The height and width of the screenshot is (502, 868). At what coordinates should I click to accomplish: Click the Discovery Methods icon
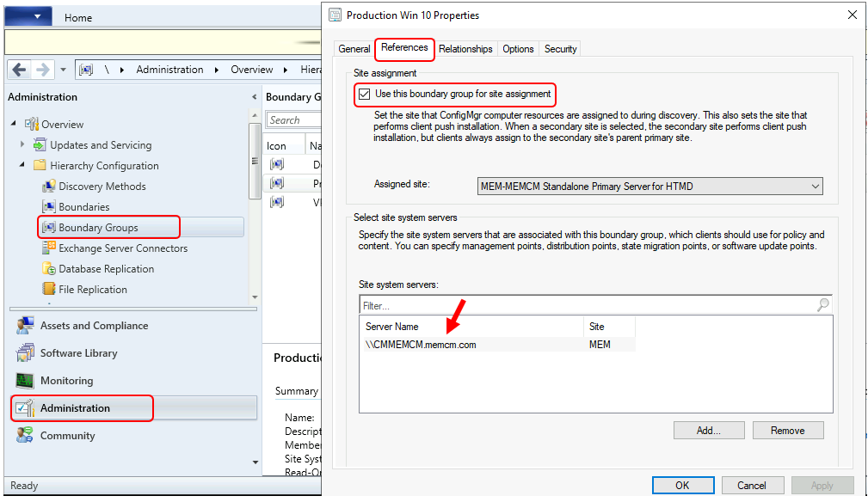pyautogui.click(x=49, y=187)
